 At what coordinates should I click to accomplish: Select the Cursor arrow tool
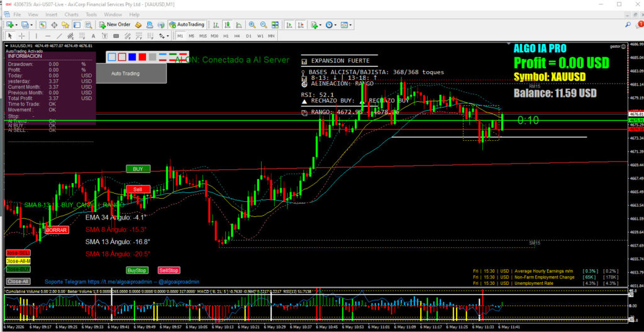point(10,36)
